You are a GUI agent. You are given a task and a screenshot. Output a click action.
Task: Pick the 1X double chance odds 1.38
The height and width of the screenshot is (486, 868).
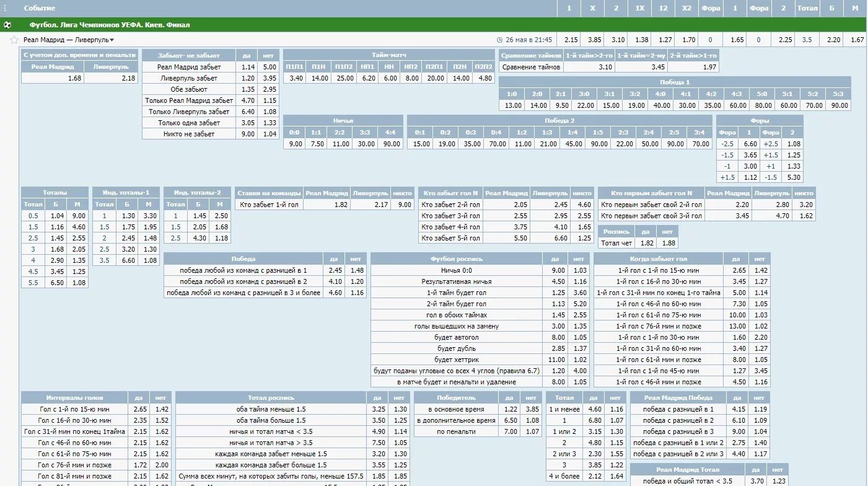pyautogui.click(x=642, y=40)
